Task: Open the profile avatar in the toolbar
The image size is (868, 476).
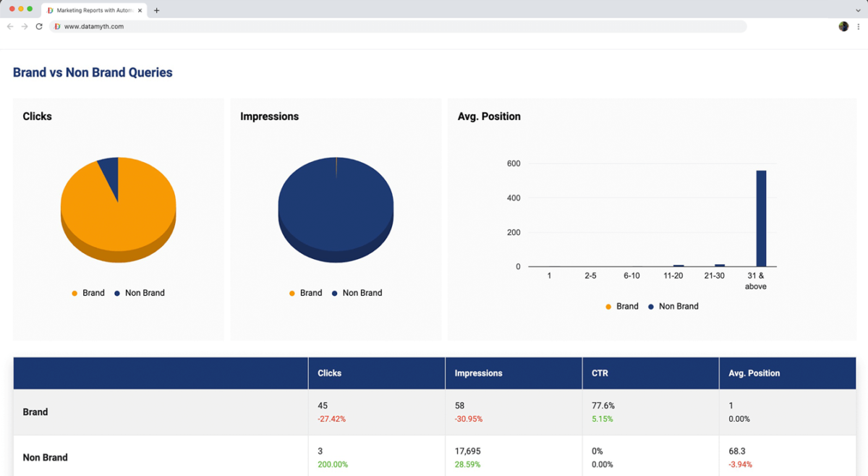Action: tap(843, 26)
